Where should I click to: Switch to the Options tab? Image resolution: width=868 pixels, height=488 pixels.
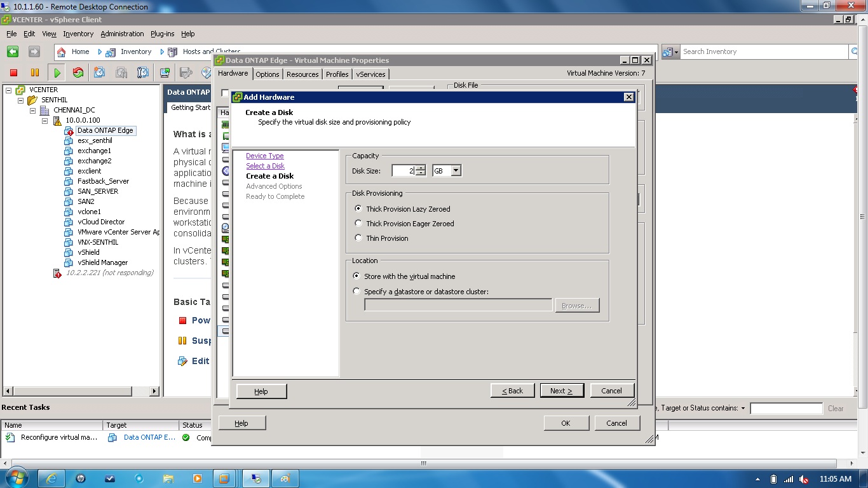pos(268,74)
